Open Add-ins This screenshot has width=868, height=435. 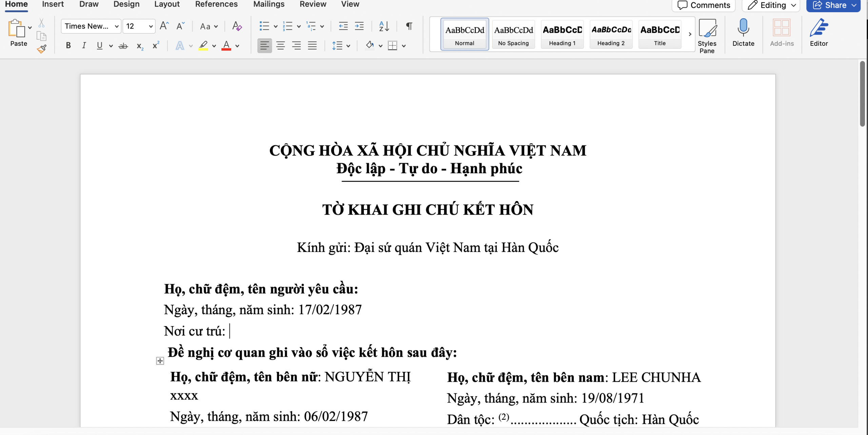pyautogui.click(x=782, y=33)
